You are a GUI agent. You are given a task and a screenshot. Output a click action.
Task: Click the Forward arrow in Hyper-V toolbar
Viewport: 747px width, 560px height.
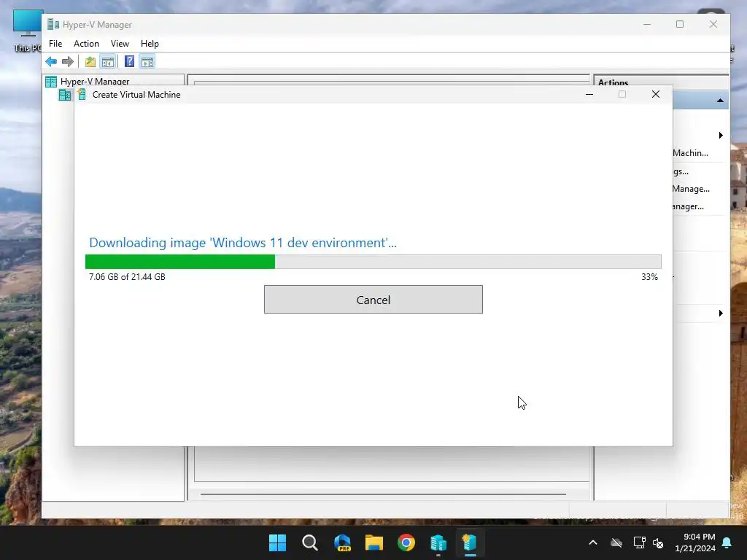[x=68, y=61]
